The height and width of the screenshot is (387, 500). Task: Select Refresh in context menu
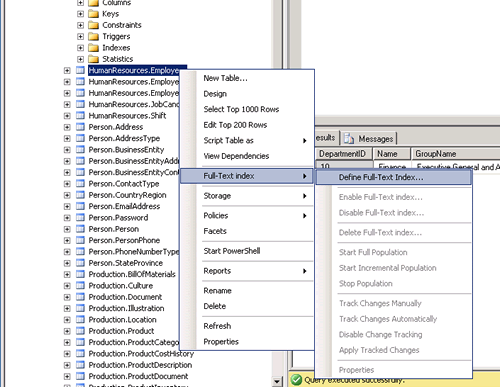[247, 326]
